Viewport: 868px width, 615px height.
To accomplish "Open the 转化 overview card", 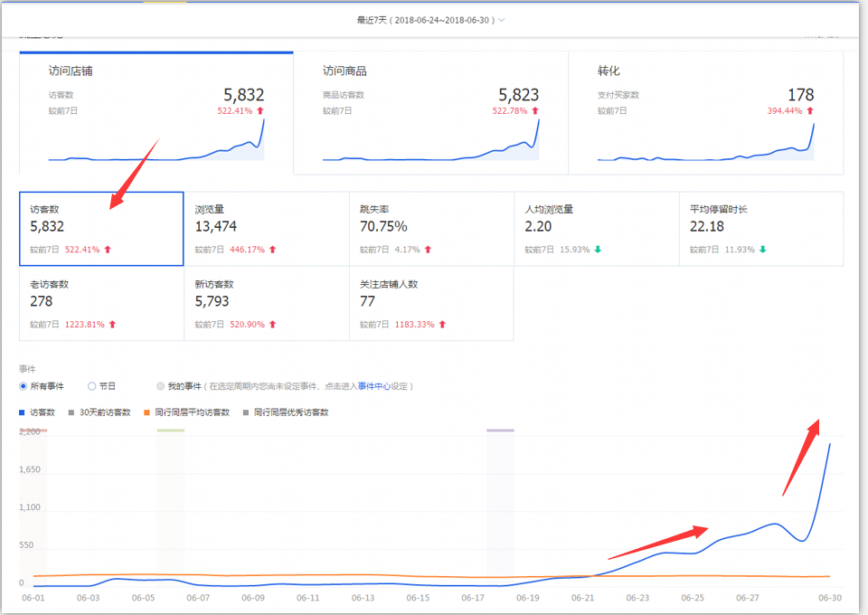I will point(705,112).
